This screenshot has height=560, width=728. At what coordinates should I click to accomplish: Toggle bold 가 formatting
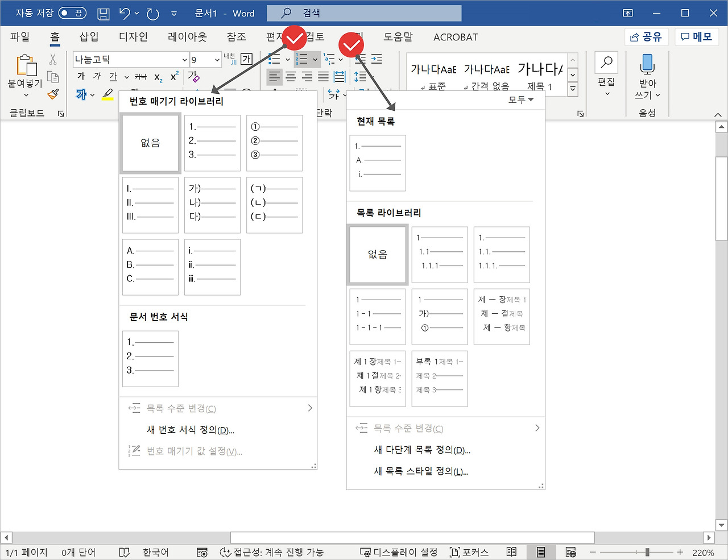coord(81,77)
